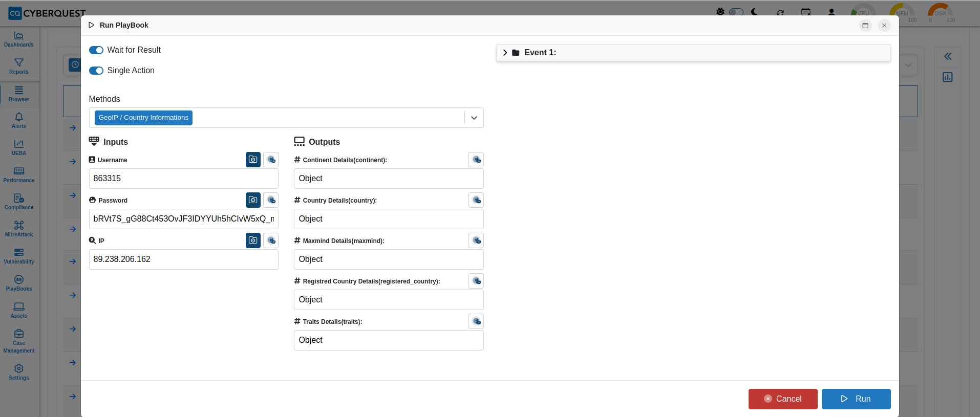Open the calendar icon in the header
Viewport: 980px width, 417px height.
tap(806, 12)
